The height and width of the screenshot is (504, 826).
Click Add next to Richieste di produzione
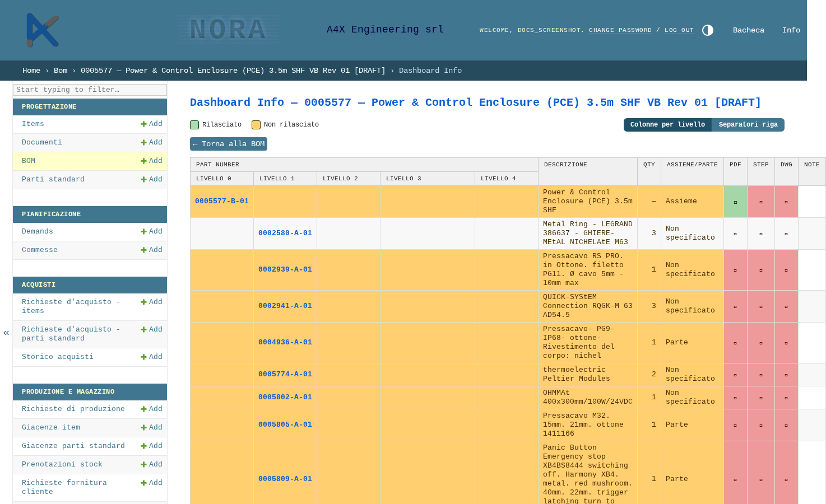pos(151,409)
